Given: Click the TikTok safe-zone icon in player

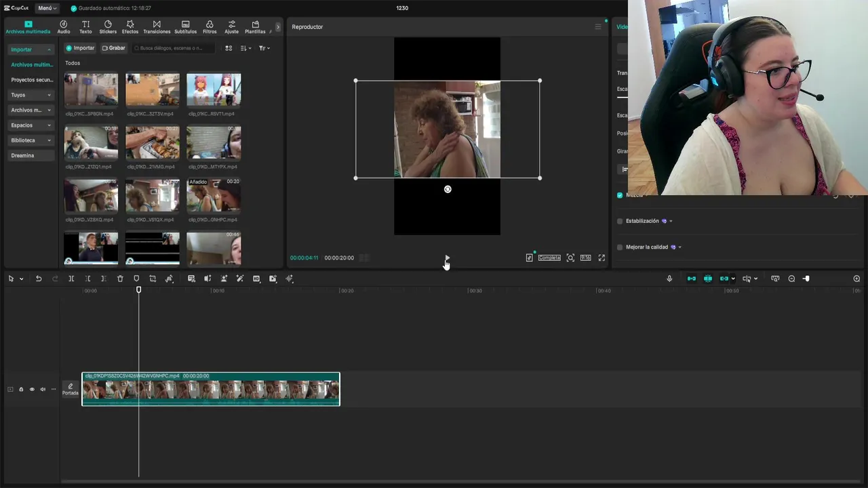Looking at the screenshot, I should (x=529, y=258).
